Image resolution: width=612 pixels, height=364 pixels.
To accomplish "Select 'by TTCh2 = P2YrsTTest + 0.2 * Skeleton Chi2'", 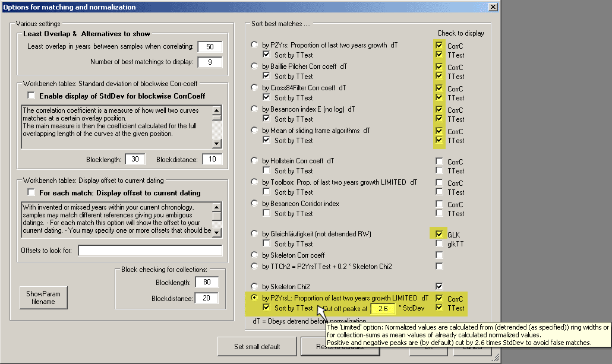I will [x=254, y=266].
